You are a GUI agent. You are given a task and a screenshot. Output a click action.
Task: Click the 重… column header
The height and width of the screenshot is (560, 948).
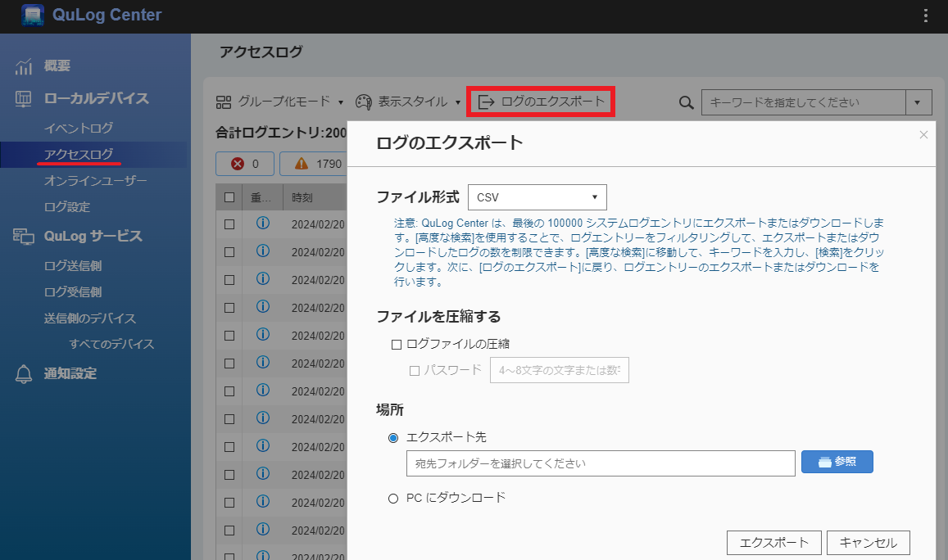click(x=261, y=197)
